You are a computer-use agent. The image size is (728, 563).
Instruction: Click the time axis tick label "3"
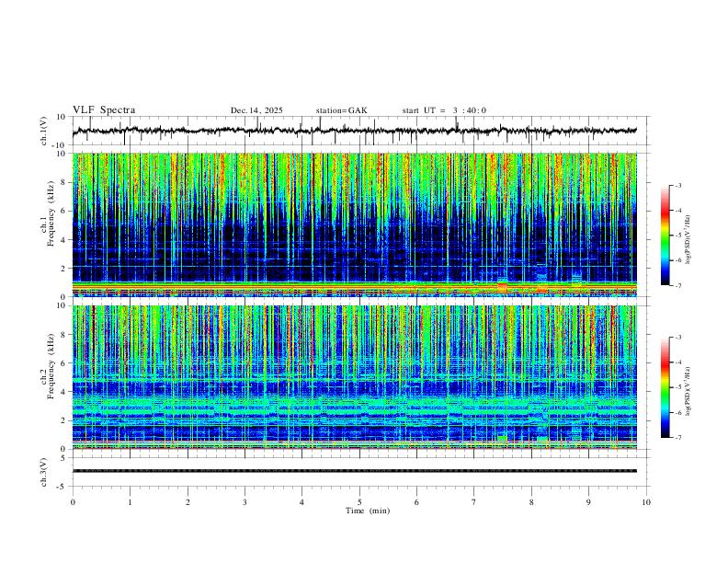click(x=245, y=502)
